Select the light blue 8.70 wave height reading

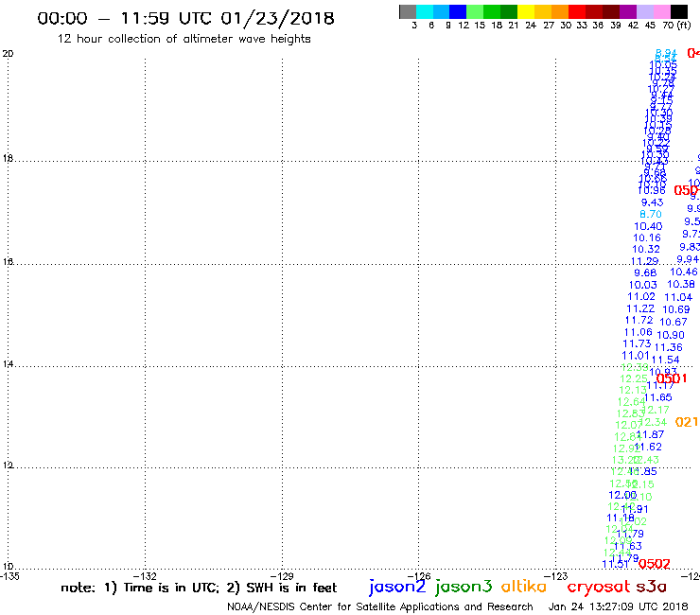(x=651, y=214)
